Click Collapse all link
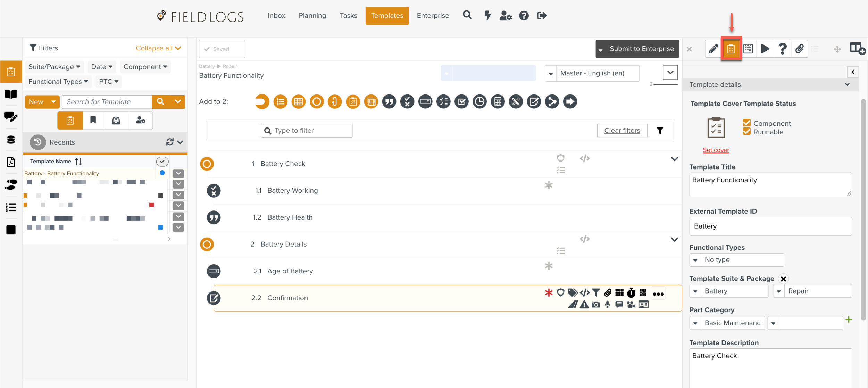Image resolution: width=868 pixels, height=388 pixels. click(158, 48)
